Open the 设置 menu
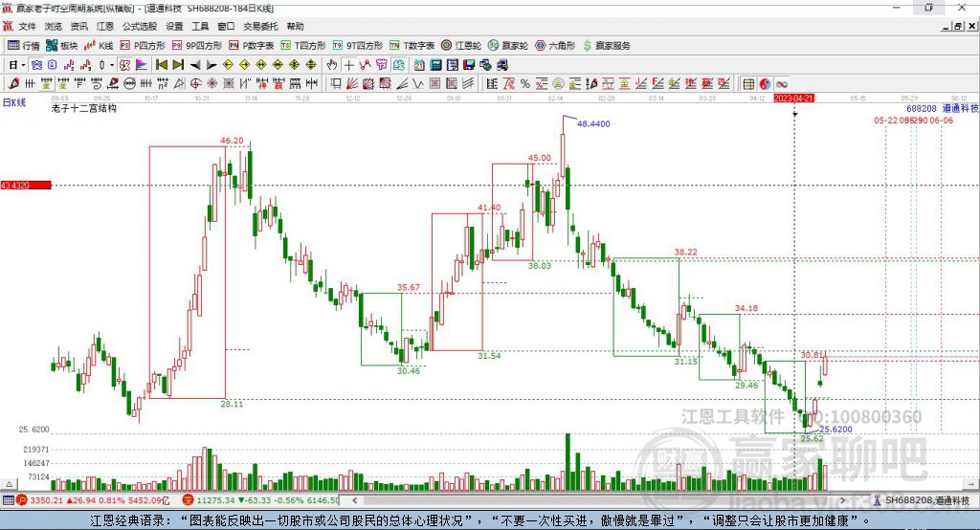 (174, 26)
